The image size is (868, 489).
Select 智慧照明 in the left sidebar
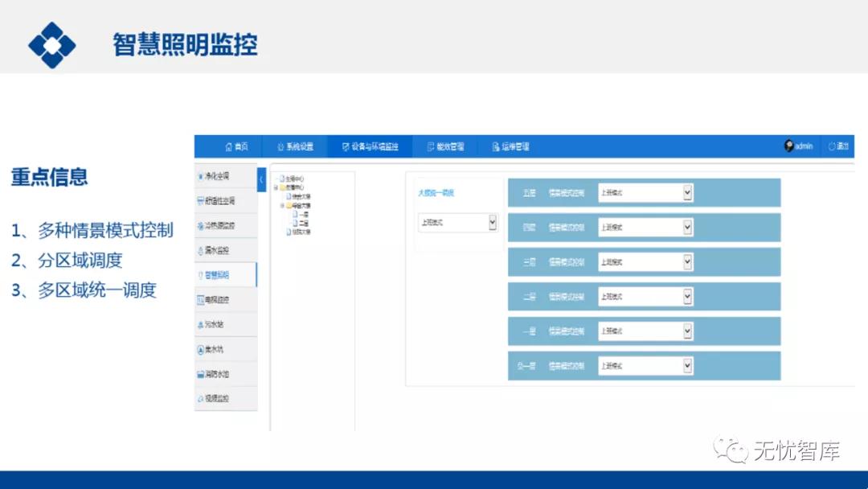(x=216, y=275)
